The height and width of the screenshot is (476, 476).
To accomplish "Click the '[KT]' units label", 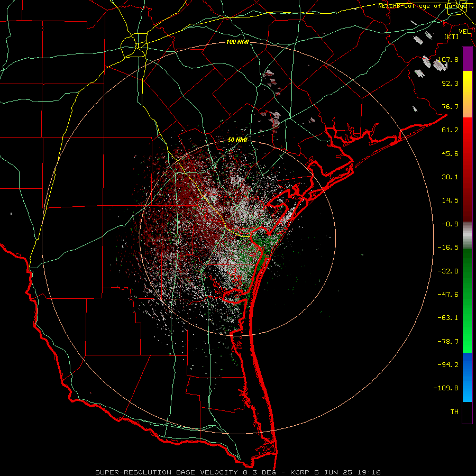I will click(x=452, y=36).
